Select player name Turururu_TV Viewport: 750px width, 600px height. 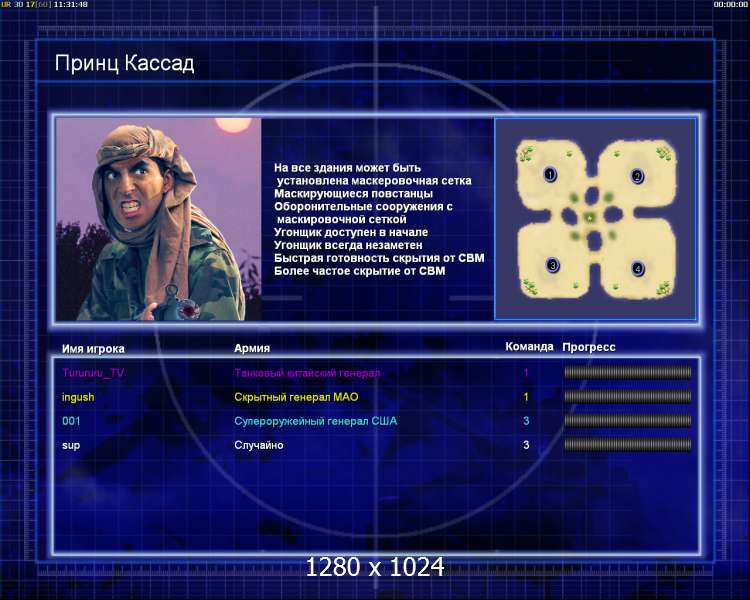click(93, 373)
